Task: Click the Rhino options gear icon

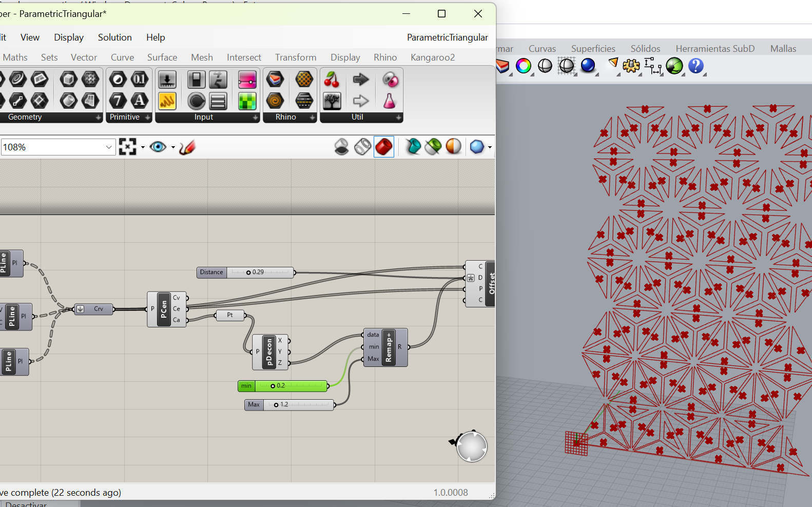Action: click(x=631, y=66)
